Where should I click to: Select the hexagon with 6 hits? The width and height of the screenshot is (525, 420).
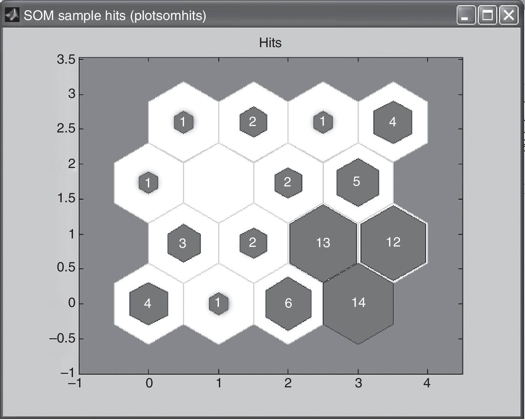(288, 303)
